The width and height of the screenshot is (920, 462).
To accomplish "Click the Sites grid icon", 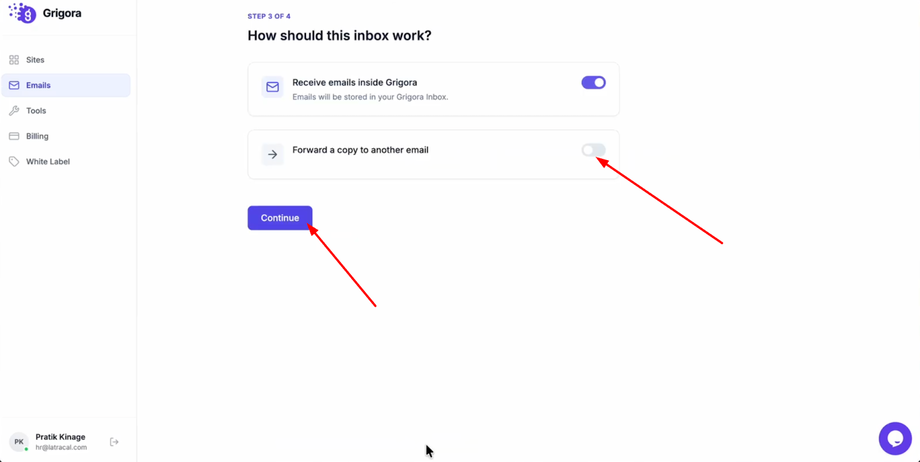I will click(x=14, y=60).
